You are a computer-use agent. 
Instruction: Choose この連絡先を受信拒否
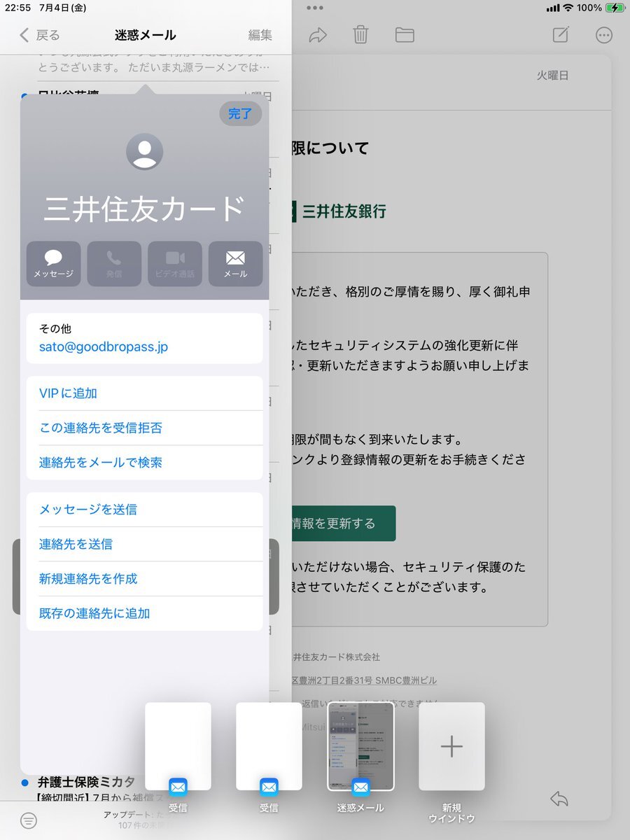coord(145,428)
